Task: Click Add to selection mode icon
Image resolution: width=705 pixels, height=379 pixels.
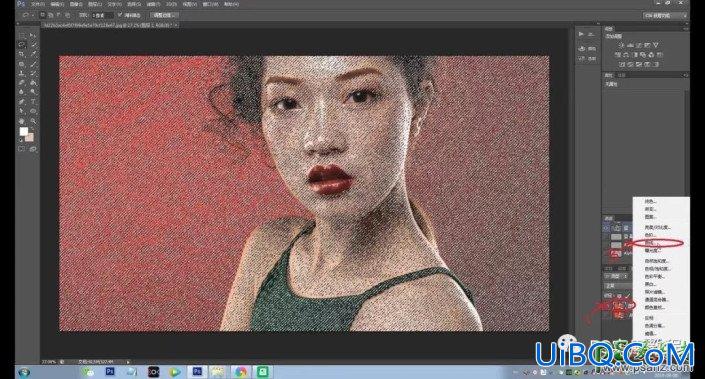Action: pos(50,15)
